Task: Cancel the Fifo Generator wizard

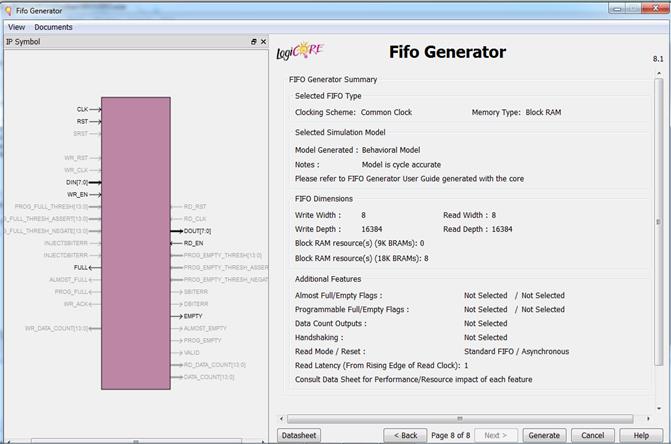Action: coord(593,435)
